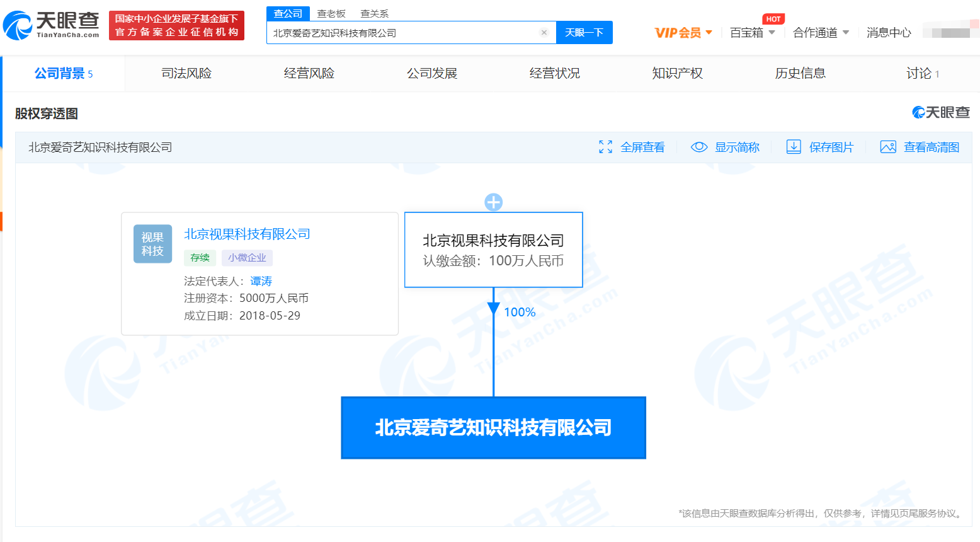Screen dimensions: 980x542
Task: Click the blurred user avatar at top right
Action: pos(950,30)
